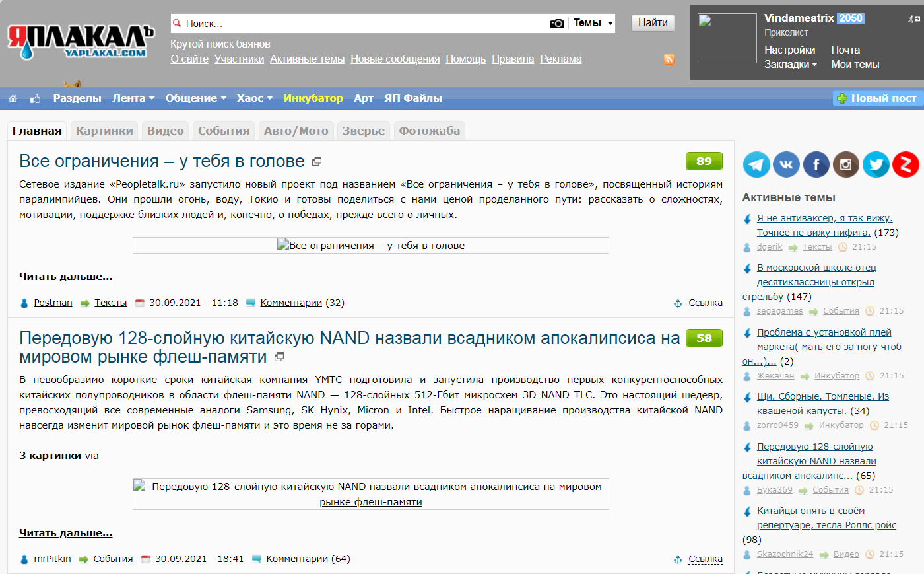Open mrPitkin author profile link
The image size is (924, 574).
point(52,559)
